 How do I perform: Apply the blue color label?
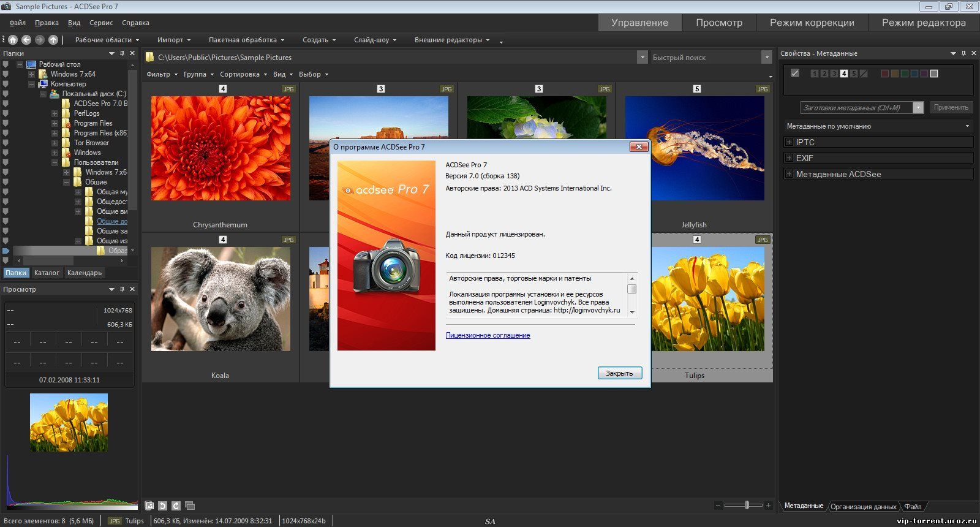[x=914, y=74]
